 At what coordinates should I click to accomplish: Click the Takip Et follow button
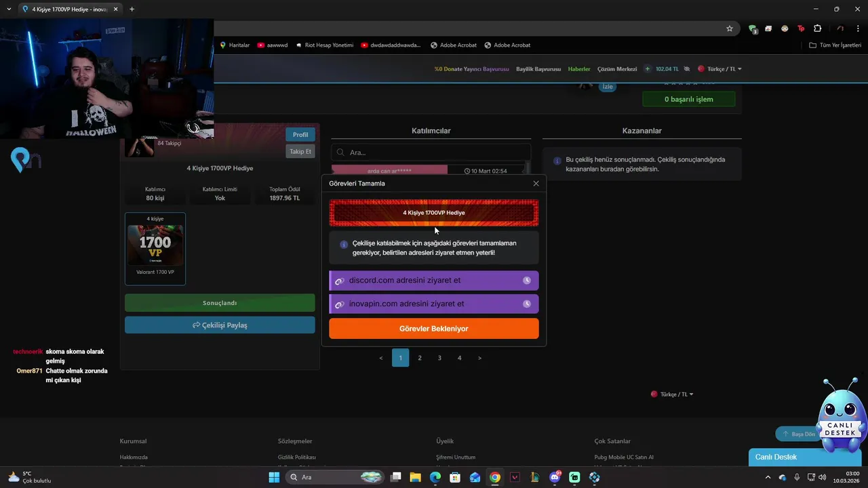(300, 151)
